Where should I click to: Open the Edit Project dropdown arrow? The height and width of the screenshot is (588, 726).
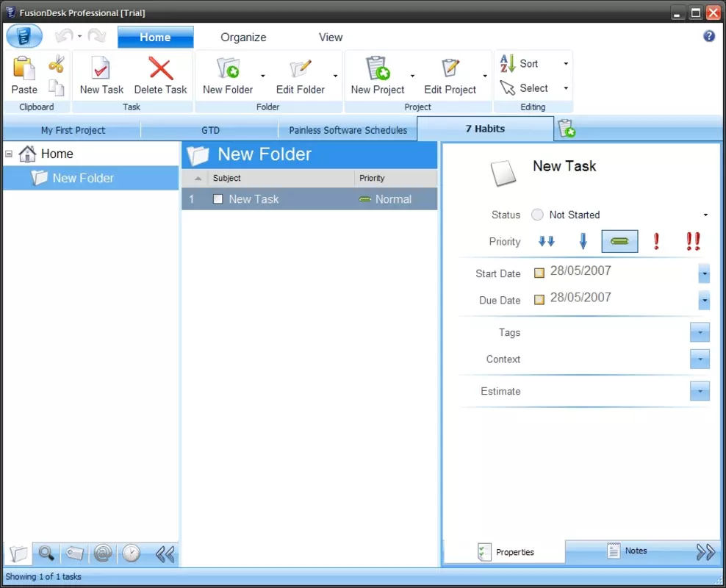pos(485,76)
